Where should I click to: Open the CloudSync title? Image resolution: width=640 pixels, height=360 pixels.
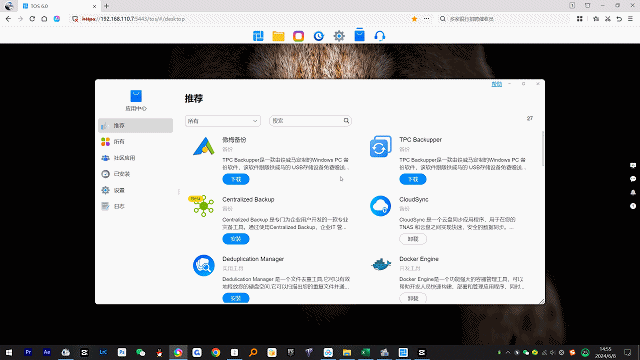[414, 200]
